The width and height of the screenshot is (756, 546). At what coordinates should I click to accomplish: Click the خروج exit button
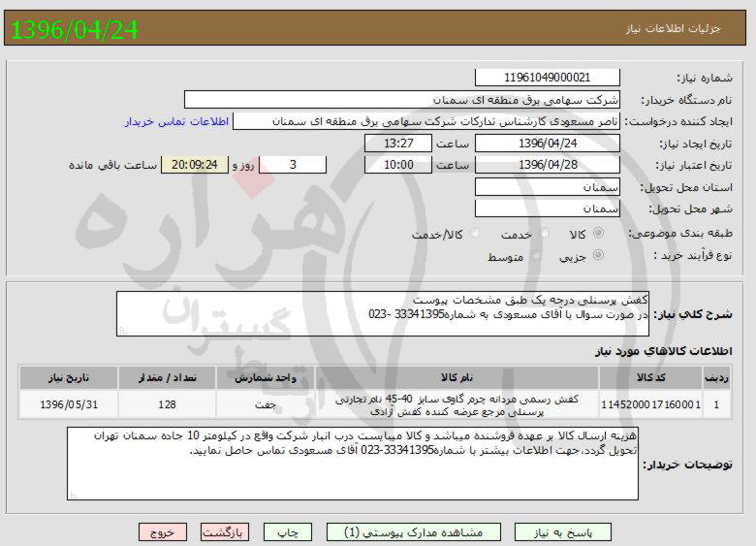click(163, 532)
